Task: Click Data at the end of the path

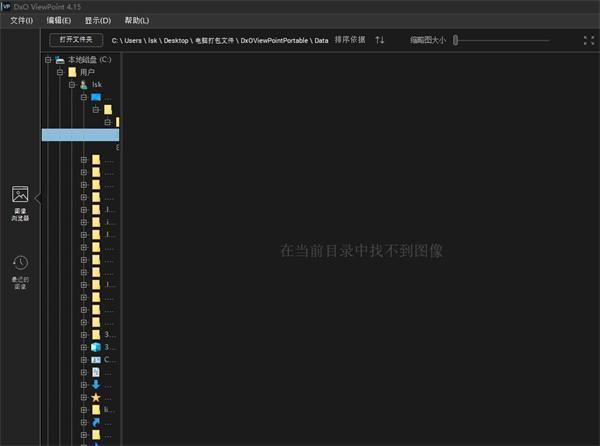Action: click(x=321, y=41)
